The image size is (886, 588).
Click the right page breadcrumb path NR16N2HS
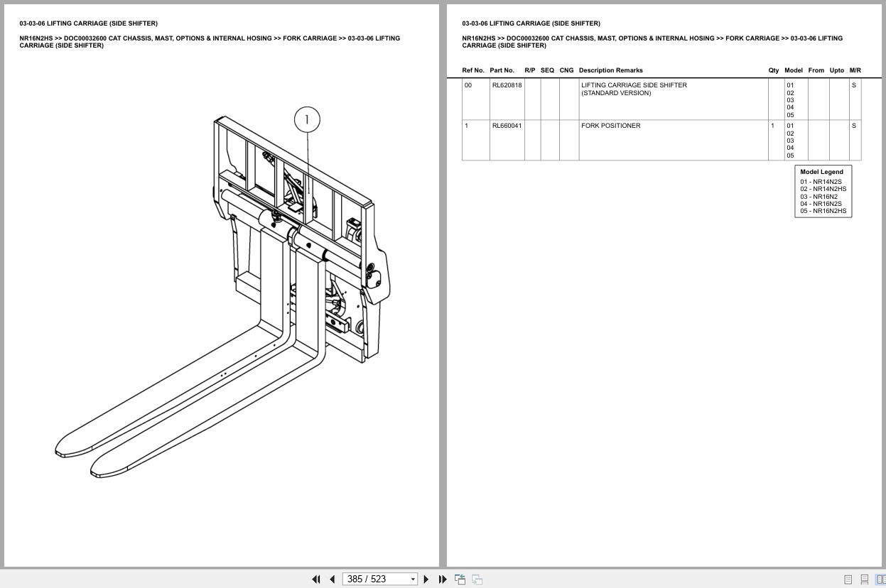click(652, 42)
